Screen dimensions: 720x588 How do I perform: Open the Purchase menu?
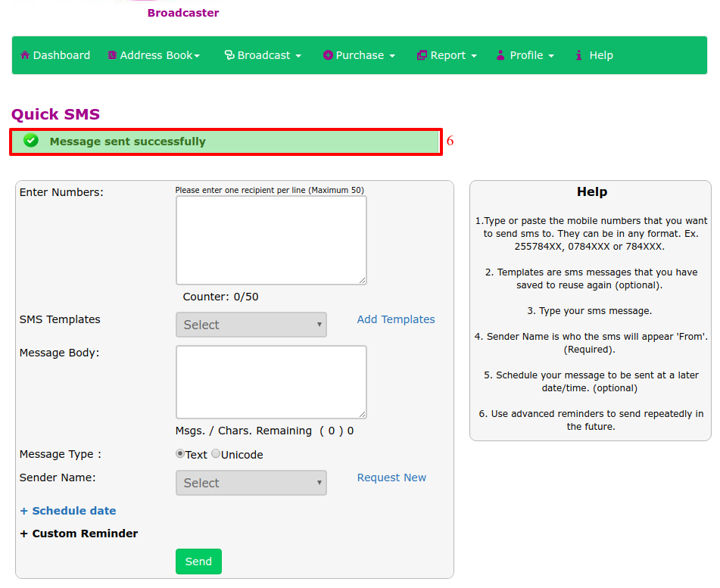point(359,55)
